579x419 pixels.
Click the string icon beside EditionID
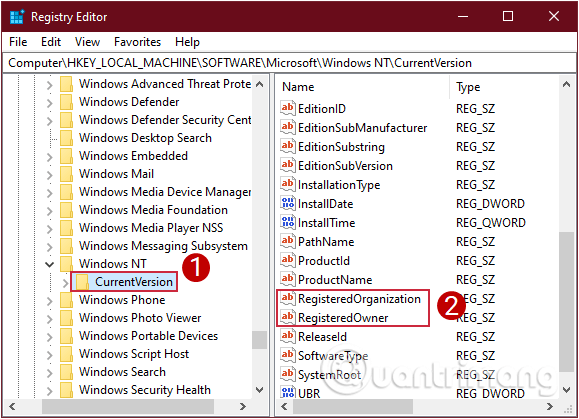(288, 108)
